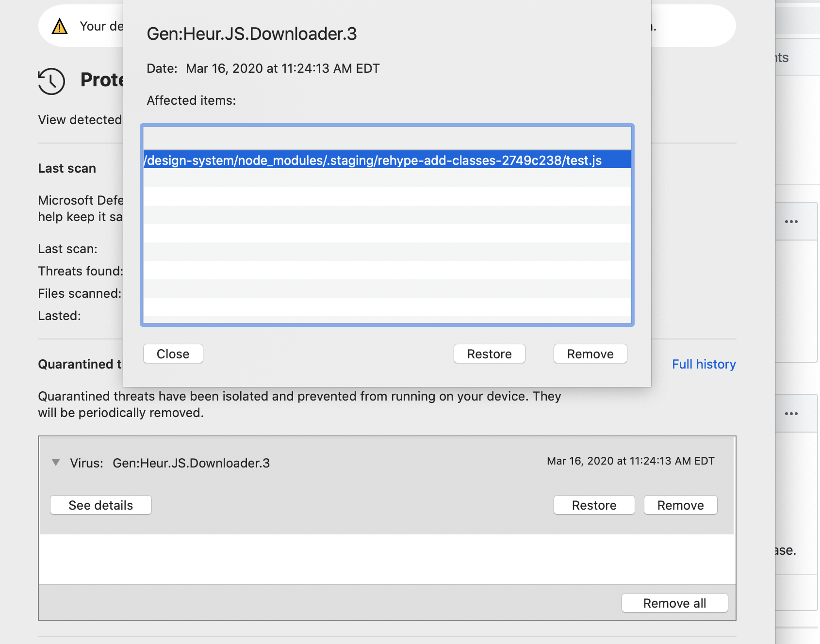This screenshot has height=644, width=820.
Task: Remove the virus in the quarantine list
Action: (681, 505)
